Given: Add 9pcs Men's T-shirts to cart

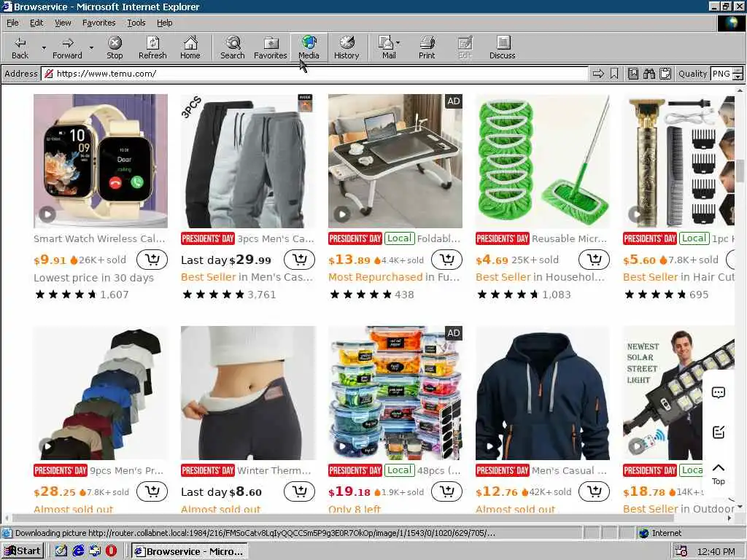Looking at the screenshot, I should tap(152, 491).
